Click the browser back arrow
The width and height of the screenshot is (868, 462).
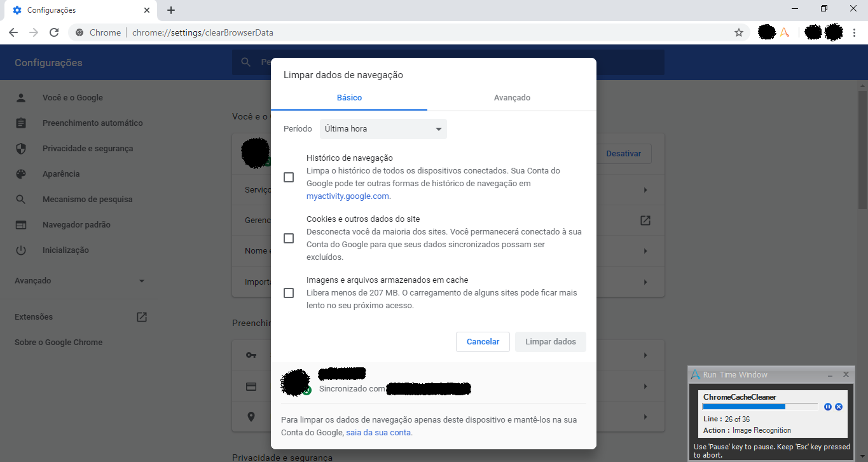pyautogui.click(x=13, y=32)
